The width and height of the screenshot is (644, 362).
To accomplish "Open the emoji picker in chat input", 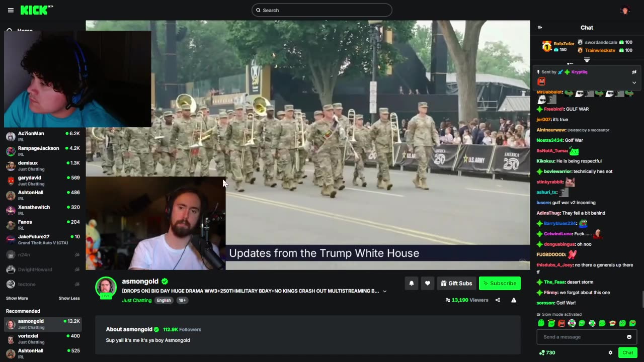I will 629,337.
